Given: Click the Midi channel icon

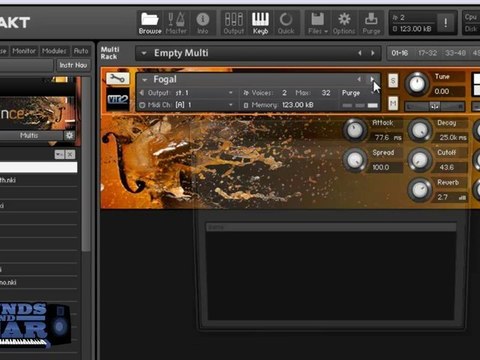Looking at the screenshot, I should point(142,105).
